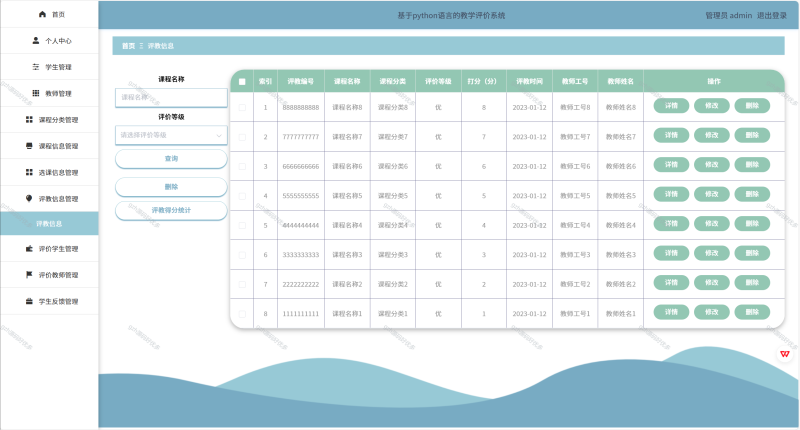View 详情 for 课程名称5 row
The height and width of the screenshot is (430, 800).
tap(671, 194)
